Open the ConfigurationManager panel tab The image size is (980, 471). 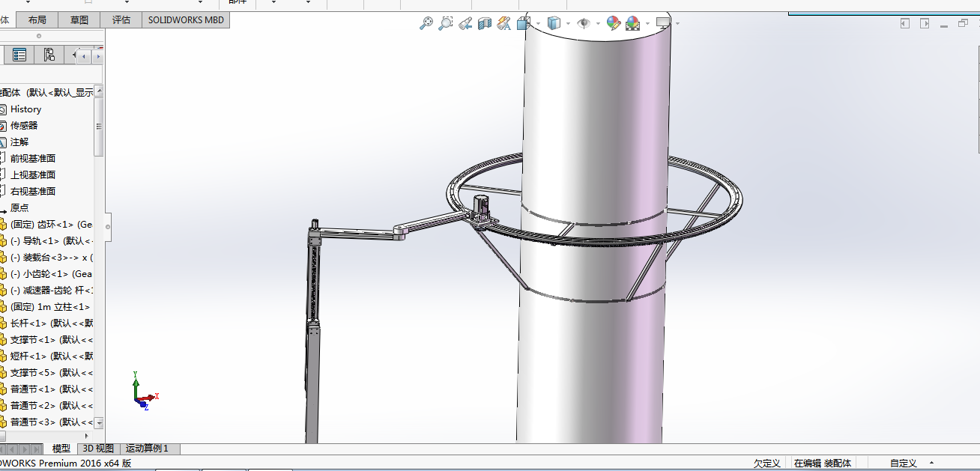coord(49,55)
